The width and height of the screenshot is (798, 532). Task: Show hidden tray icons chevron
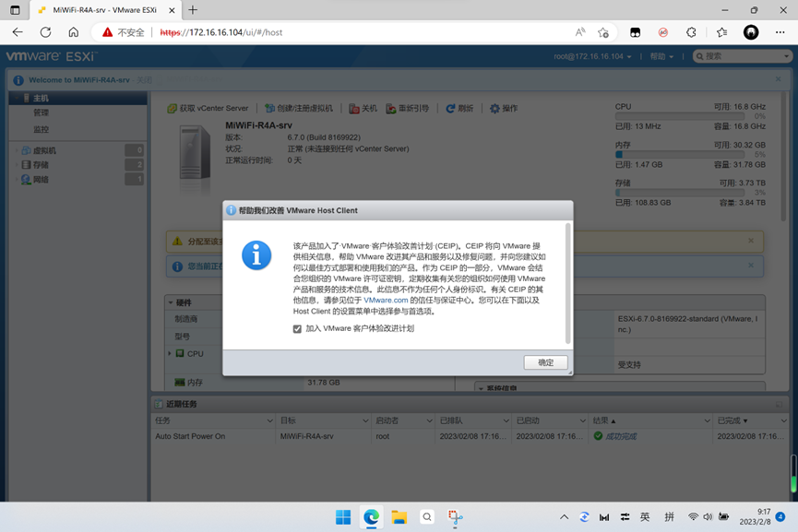coord(564,517)
